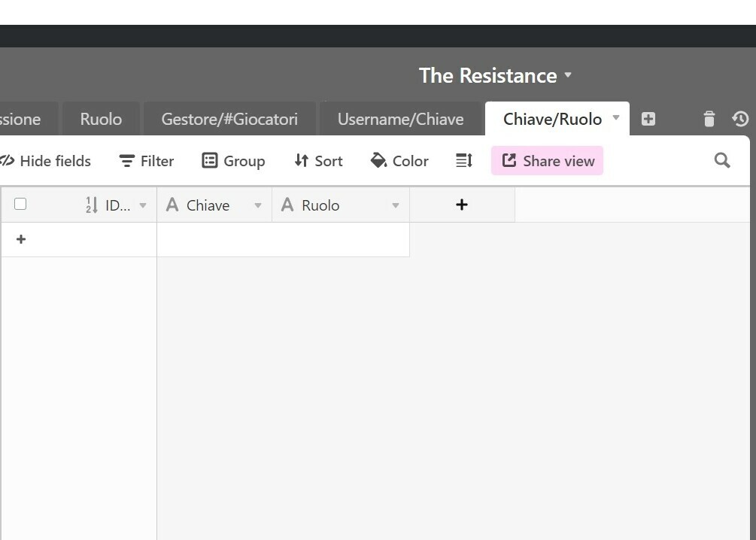Open the trash bin icon

709,119
